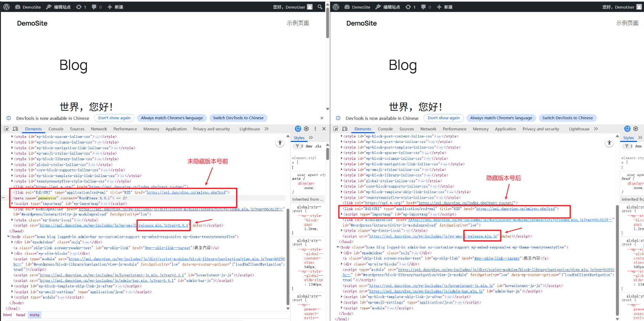
Task: Close left DevTools panel
Action: point(324,129)
